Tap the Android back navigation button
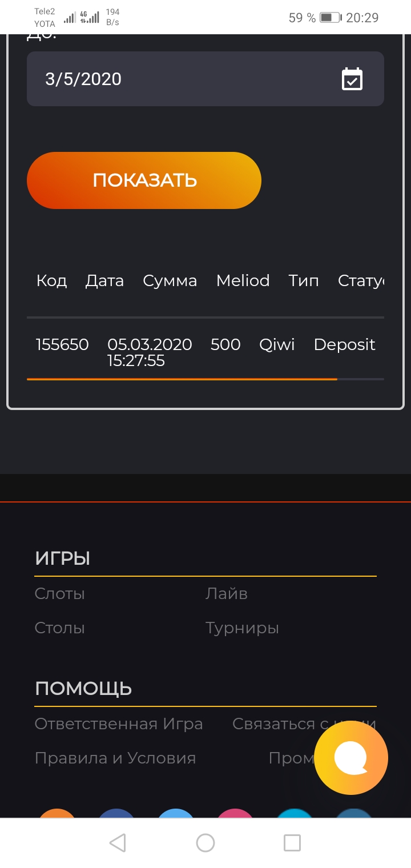The image size is (411, 868). pyautogui.click(x=118, y=843)
